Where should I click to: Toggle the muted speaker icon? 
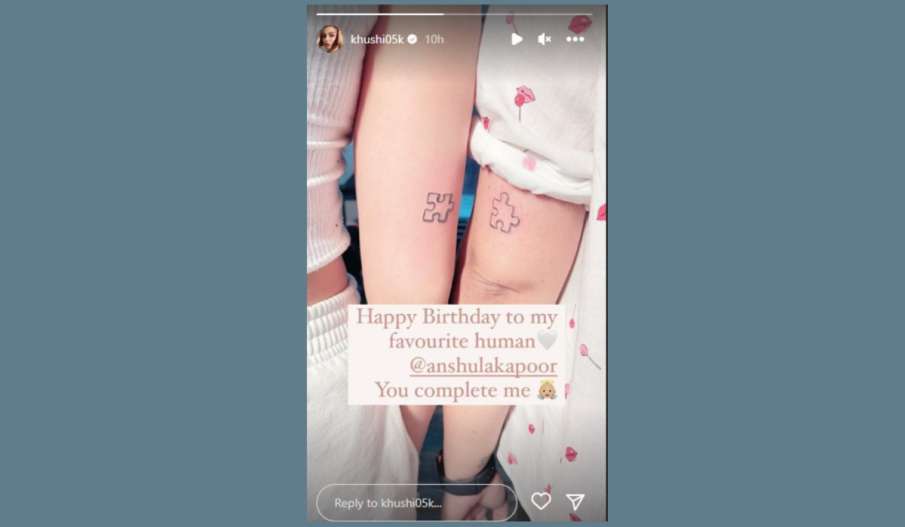(544, 39)
